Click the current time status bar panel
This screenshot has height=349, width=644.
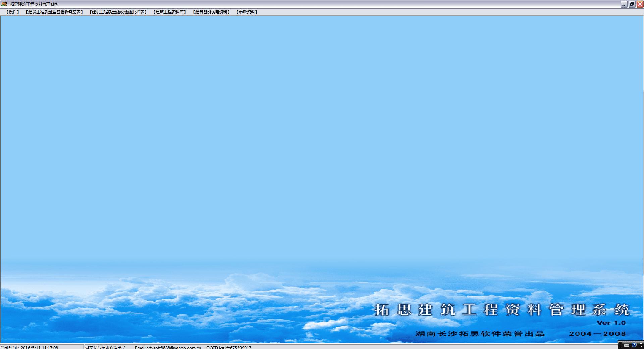tap(30, 347)
